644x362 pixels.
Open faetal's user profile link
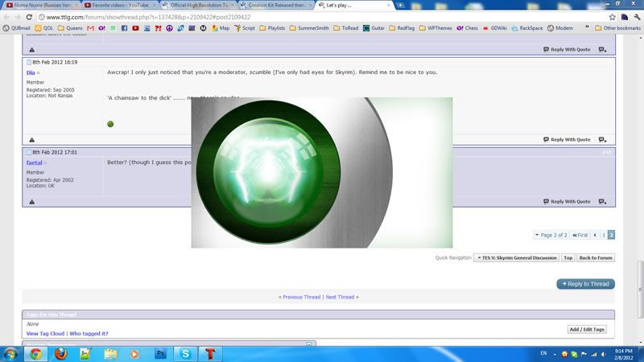click(x=34, y=163)
